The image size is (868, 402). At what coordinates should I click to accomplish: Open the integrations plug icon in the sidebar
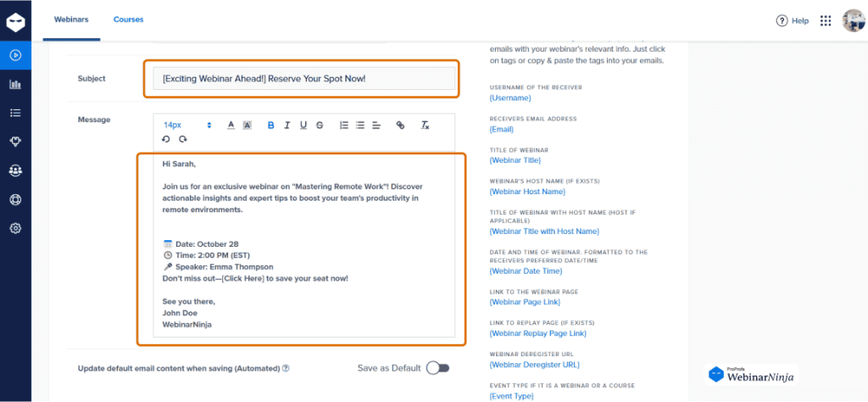15,142
